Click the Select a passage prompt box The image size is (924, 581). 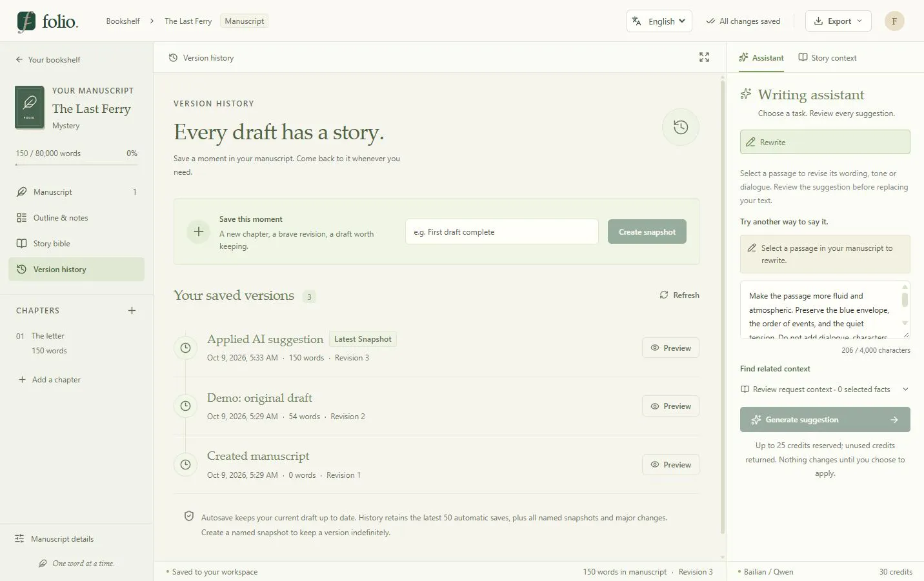tap(825, 254)
